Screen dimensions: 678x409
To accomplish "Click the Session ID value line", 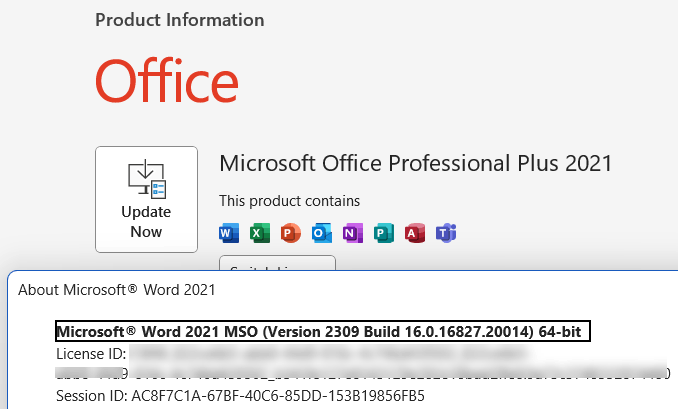I will (240, 396).
